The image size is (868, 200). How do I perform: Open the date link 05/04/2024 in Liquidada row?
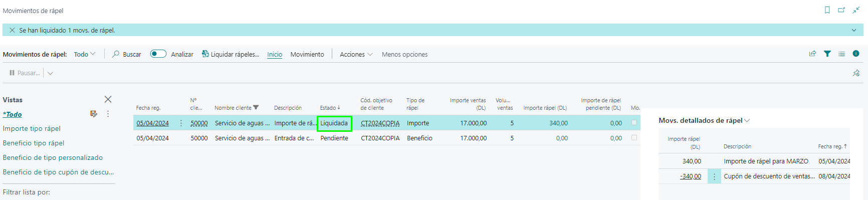pos(152,123)
